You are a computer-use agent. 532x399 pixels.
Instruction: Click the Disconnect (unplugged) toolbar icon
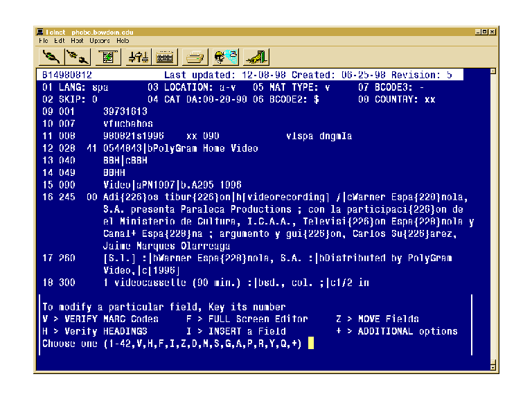pyautogui.click(x=78, y=57)
